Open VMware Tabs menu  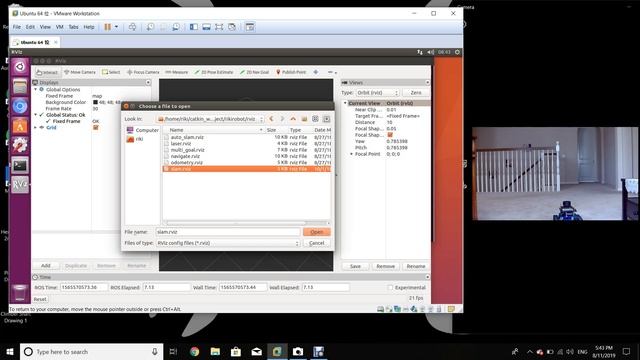coord(73,27)
